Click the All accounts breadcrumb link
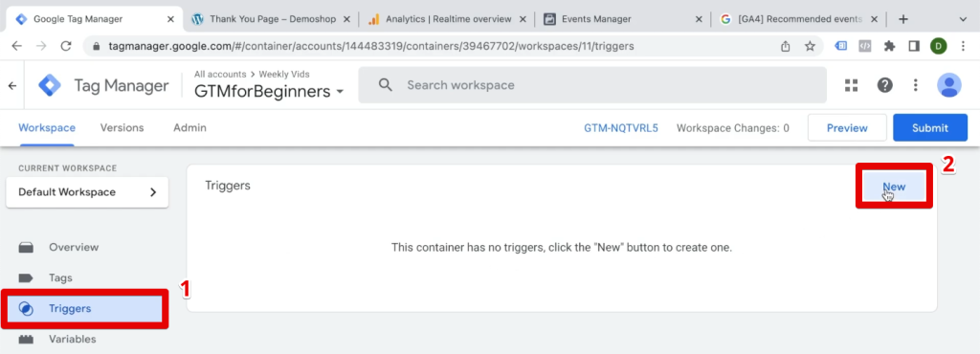 [219, 75]
